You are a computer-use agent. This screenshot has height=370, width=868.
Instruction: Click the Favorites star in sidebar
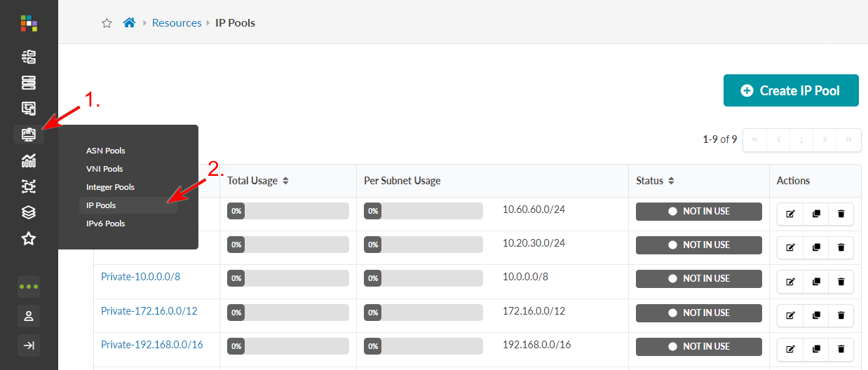click(x=29, y=239)
